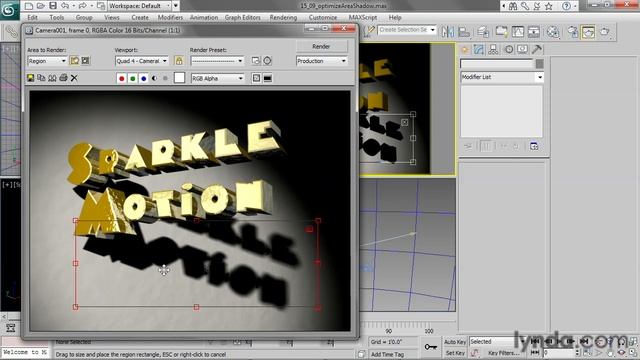640x360 pixels.
Task: Switch to the Create command panel tab
Action: 465,49
